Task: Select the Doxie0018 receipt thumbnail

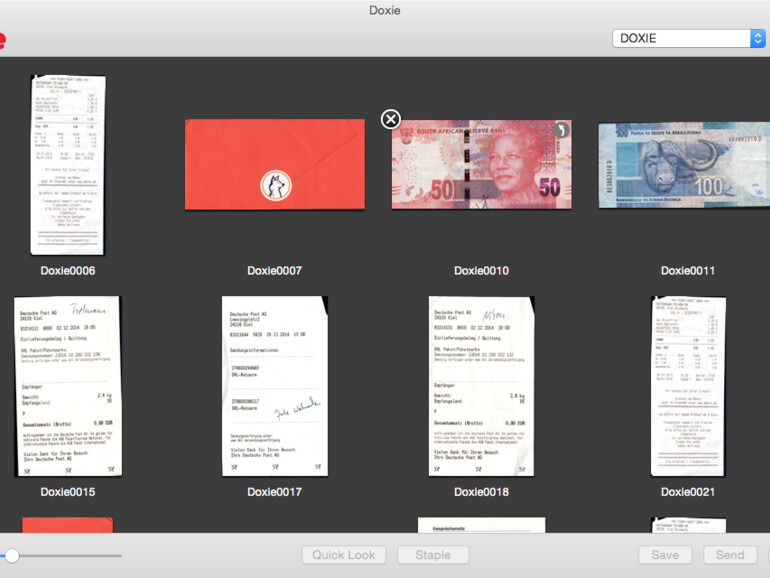Action: [482, 386]
